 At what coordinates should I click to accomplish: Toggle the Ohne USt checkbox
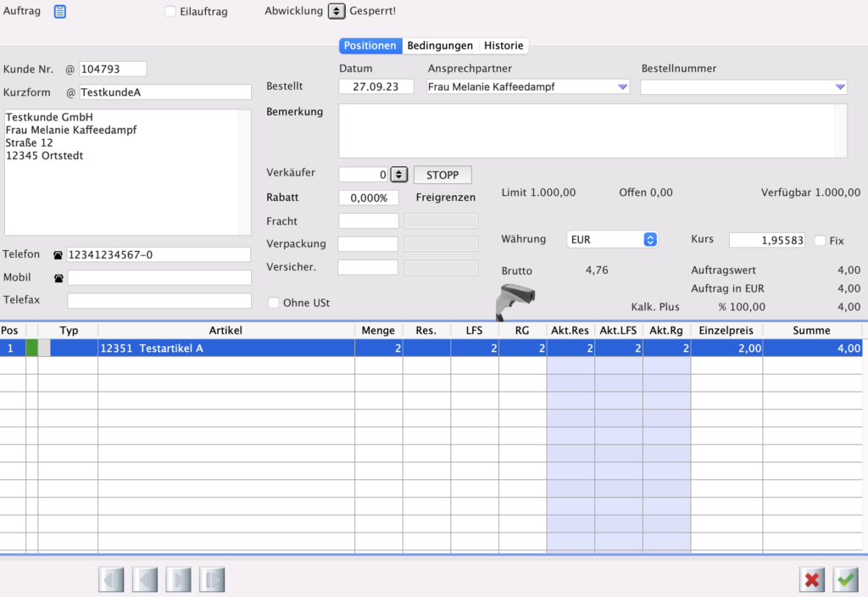[x=274, y=303]
